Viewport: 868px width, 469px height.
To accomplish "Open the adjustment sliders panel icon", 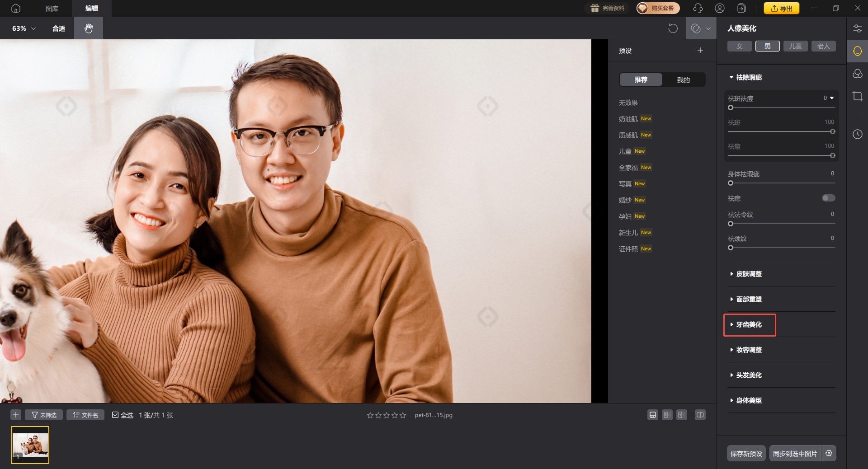I will pyautogui.click(x=857, y=28).
